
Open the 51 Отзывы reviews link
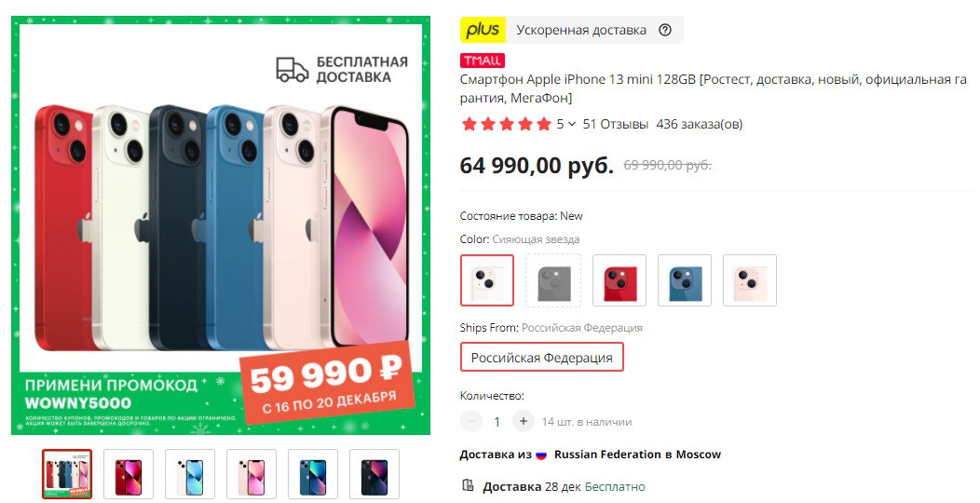[x=615, y=124]
